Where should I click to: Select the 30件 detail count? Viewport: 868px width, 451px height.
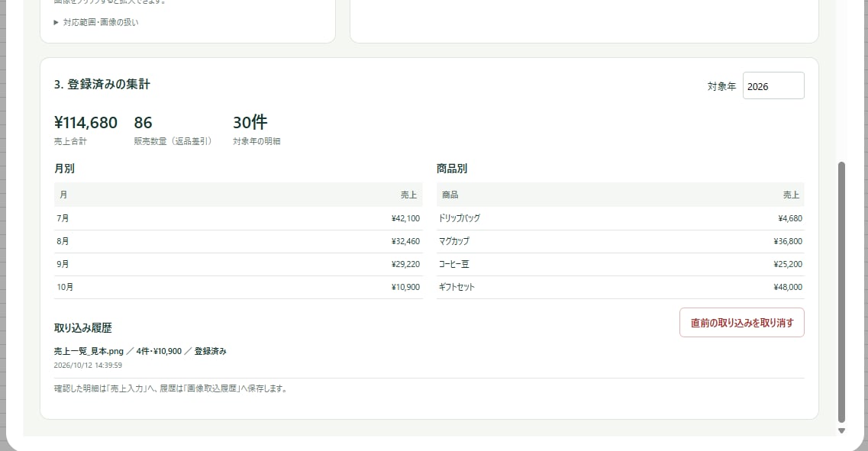250,122
